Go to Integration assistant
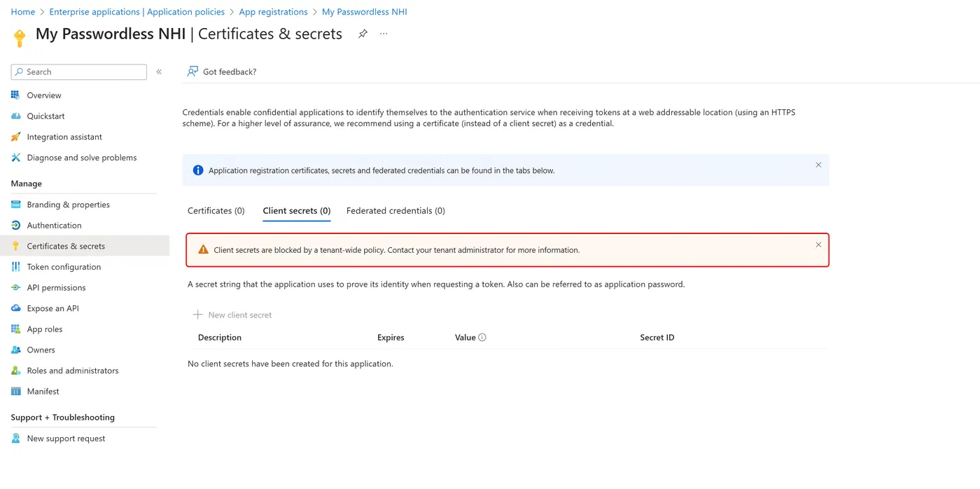 click(x=64, y=137)
